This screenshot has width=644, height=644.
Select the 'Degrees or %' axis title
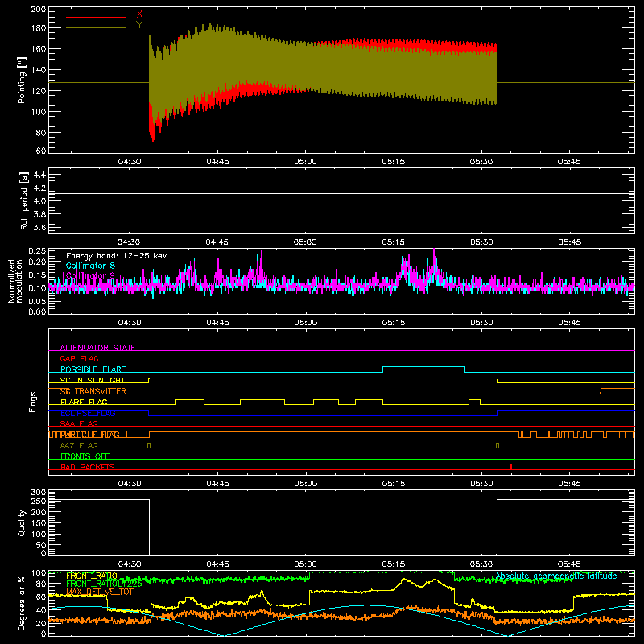click(x=22, y=603)
